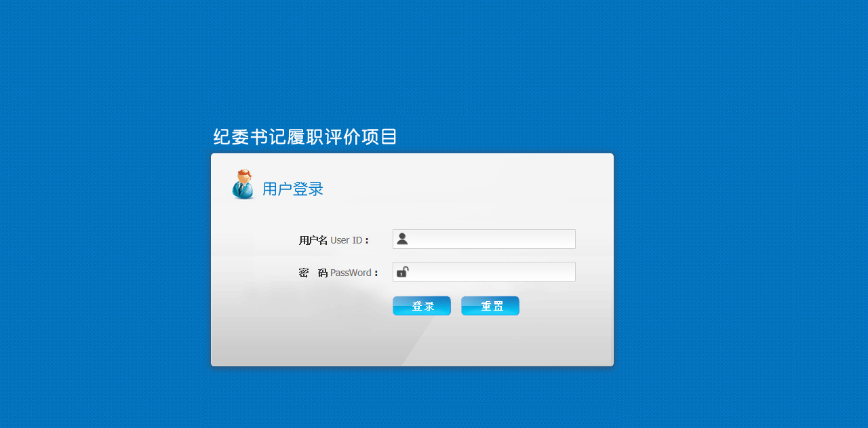Viewport: 868px width, 428px height.
Task: Click the user avatar icon beside 用户登录
Action: click(x=243, y=184)
